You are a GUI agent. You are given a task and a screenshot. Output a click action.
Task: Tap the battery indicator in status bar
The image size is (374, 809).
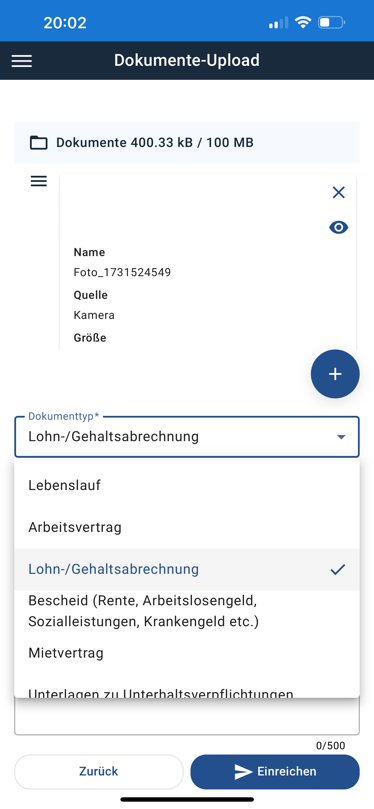(x=331, y=22)
